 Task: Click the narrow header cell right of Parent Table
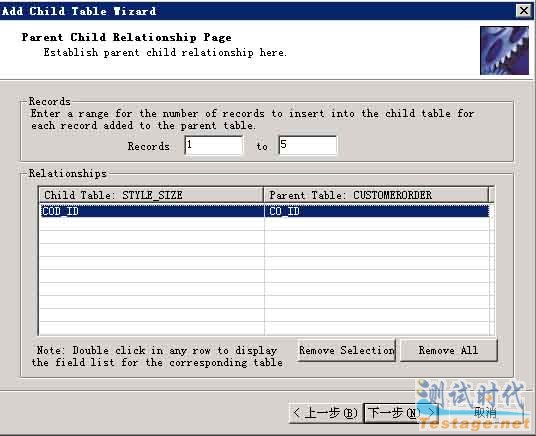coord(492,195)
